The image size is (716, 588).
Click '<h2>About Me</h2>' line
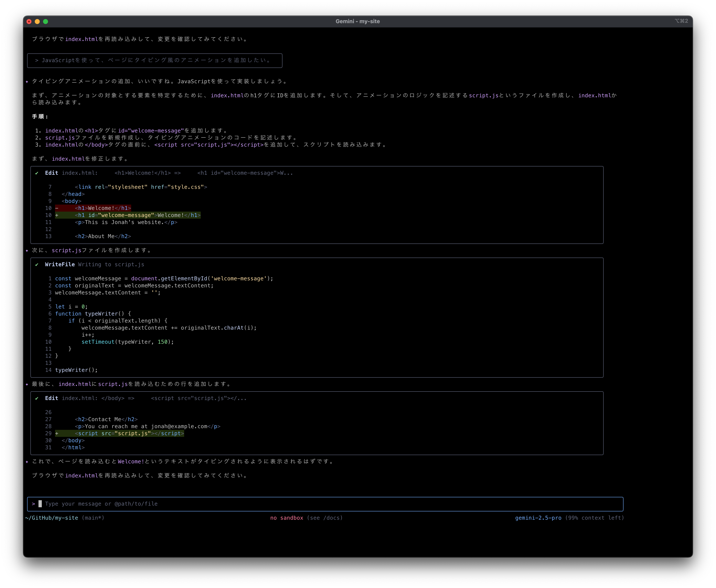[x=103, y=236]
